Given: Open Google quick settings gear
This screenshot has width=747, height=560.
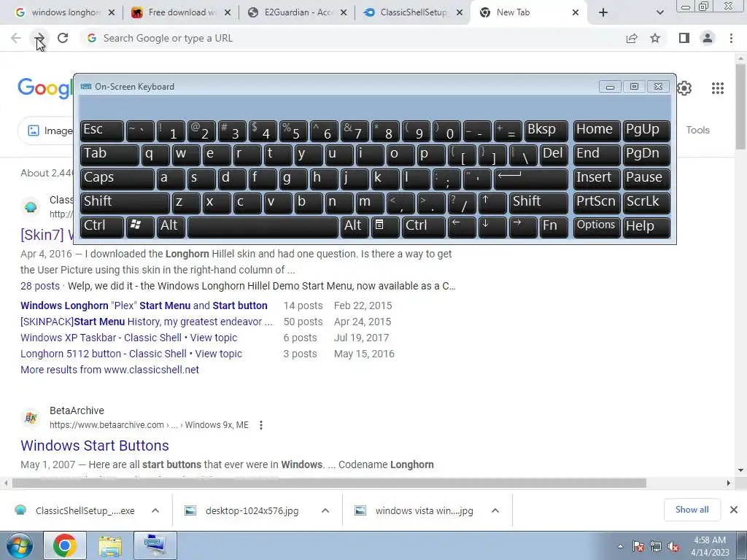Looking at the screenshot, I should [x=684, y=88].
